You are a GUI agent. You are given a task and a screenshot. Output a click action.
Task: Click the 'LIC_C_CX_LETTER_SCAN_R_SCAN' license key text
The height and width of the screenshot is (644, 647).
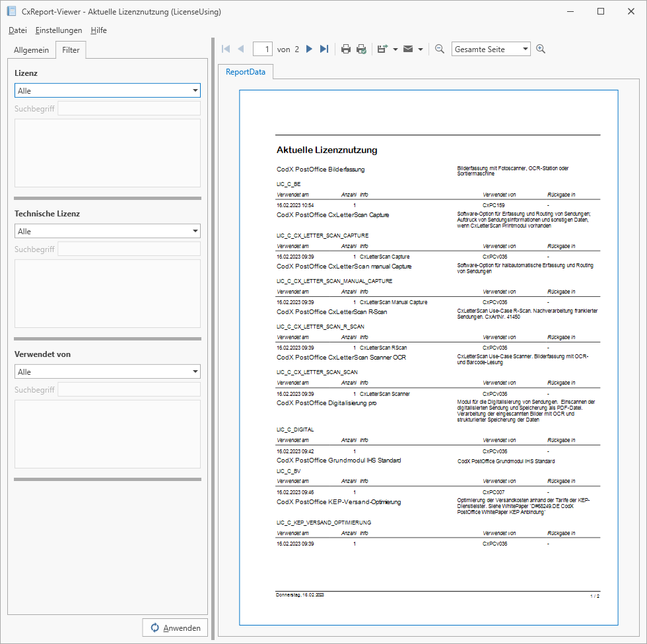pyautogui.click(x=320, y=327)
